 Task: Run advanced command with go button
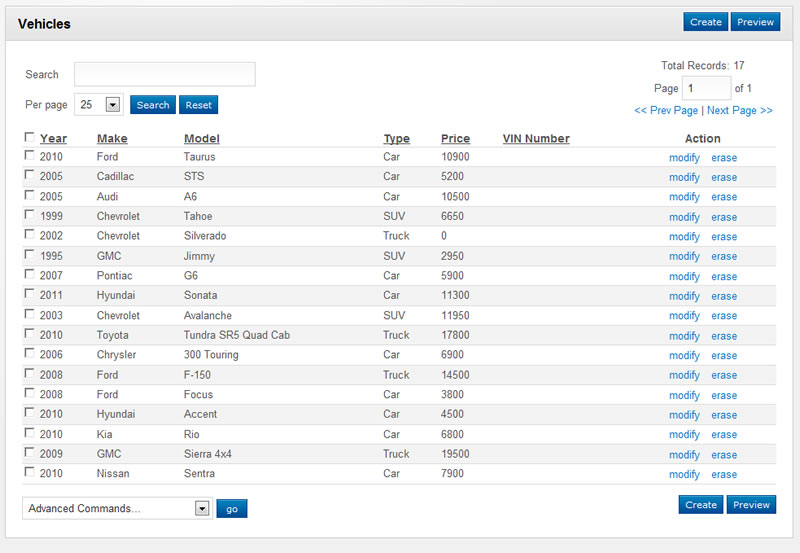point(231,509)
